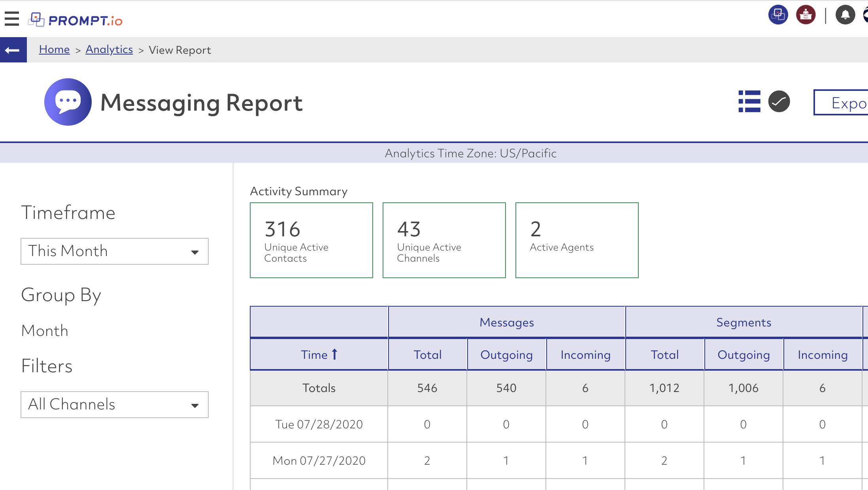This screenshot has height=490, width=868.
Task: Click the Segments group header
Action: 744,322
